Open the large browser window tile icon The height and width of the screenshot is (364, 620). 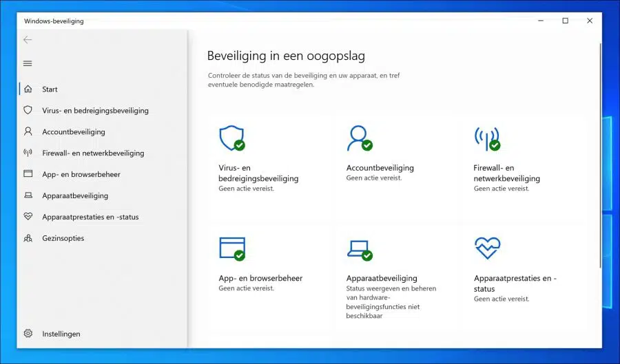click(232, 248)
